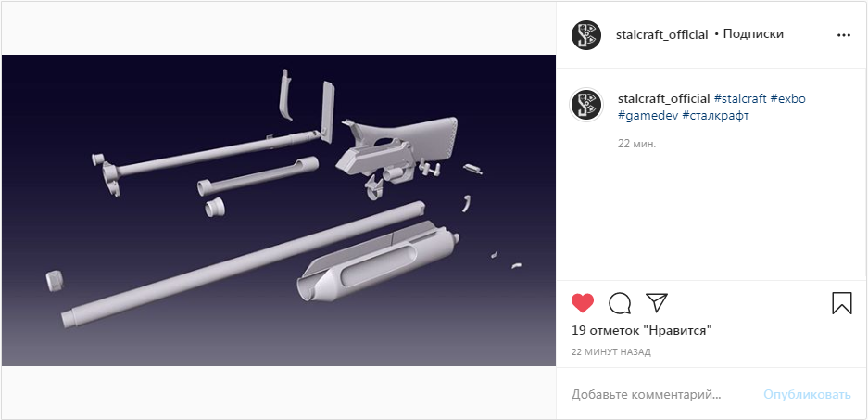View the 19 отметок "Нравится" list
868x420 pixels.
[x=641, y=331]
